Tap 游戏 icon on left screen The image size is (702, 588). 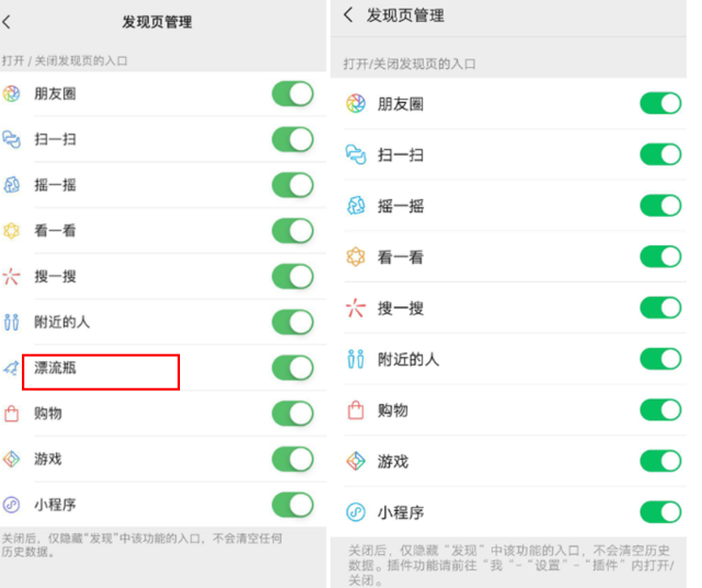pos(11,459)
